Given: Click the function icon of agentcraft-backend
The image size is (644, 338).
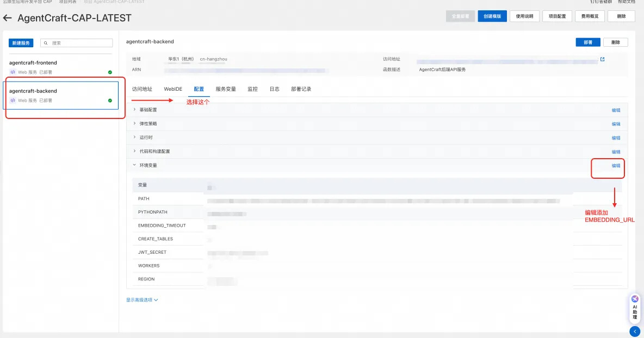Looking at the screenshot, I should coord(13,101).
